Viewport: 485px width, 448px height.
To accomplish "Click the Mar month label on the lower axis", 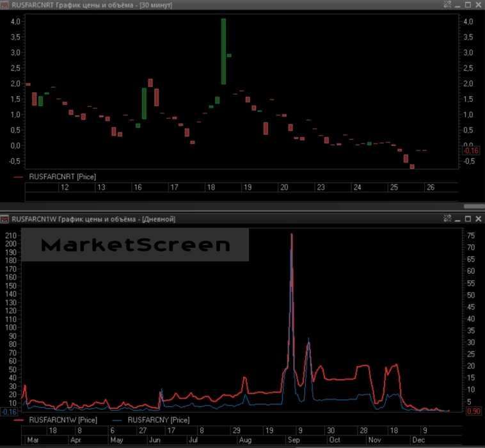I will [33, 440].
